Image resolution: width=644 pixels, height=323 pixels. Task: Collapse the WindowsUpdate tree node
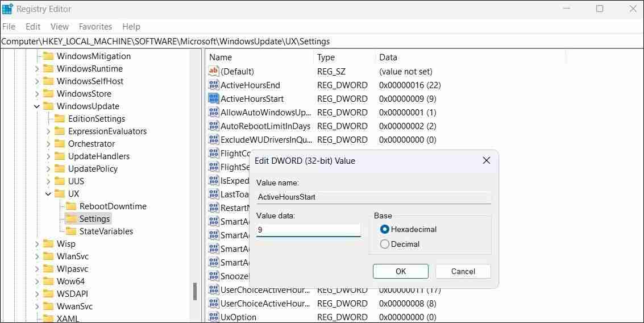click(x=37, y=106)
